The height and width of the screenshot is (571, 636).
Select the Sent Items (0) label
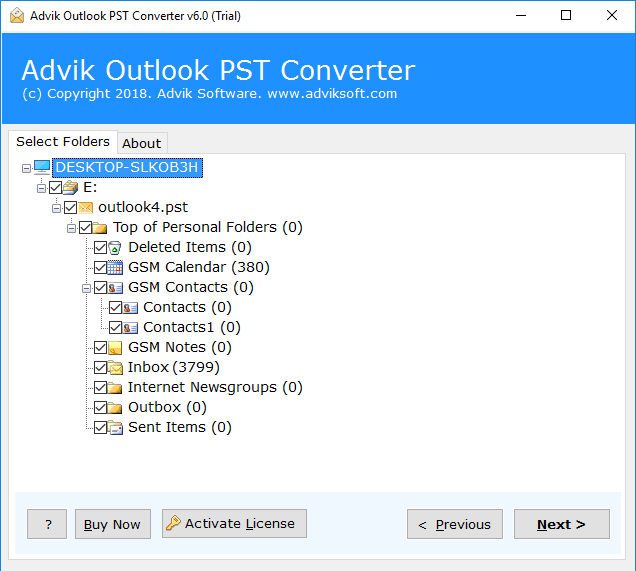[x=180, y=427]
